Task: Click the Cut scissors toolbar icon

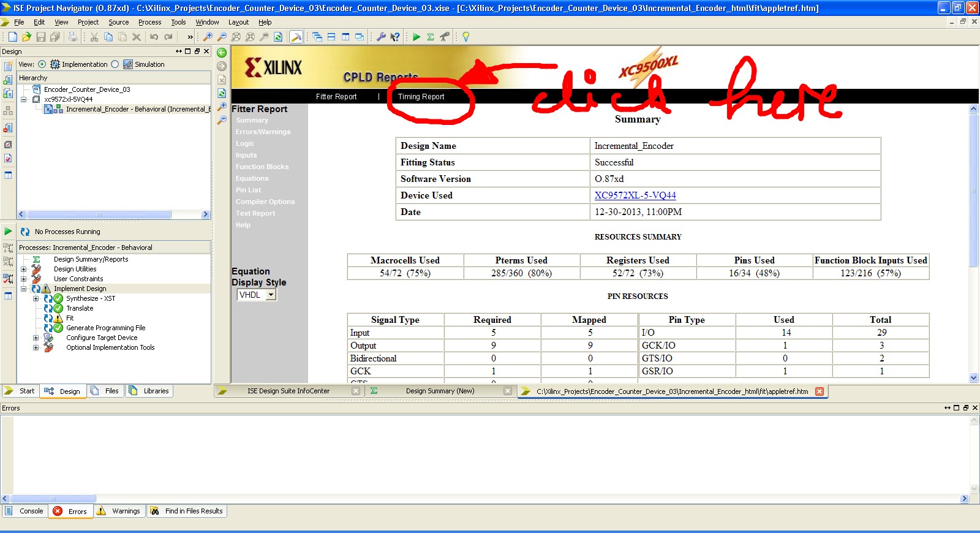Action: (94, 37)
